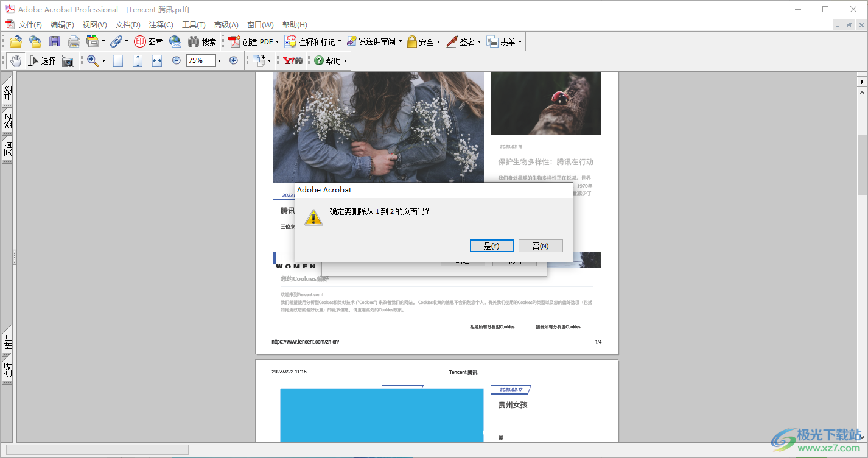Expand the 注释和标记 dropdown arrow
This screenshot has width=868, height=458.
point(340,41)
